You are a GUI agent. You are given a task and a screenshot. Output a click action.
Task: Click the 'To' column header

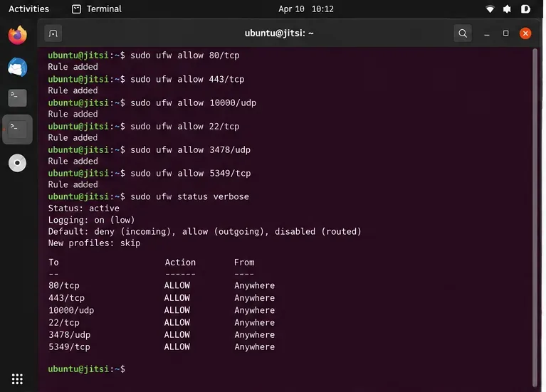click(x=53, y=262)
